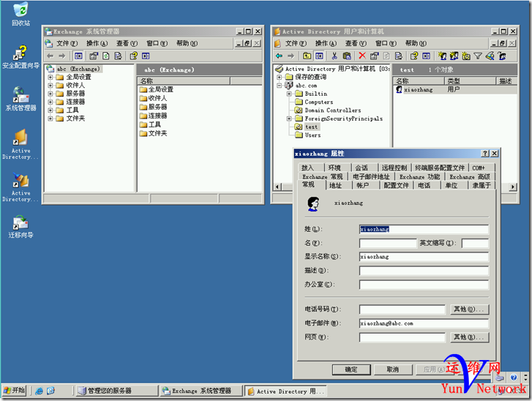
Task: Expand 服务器 node in Exchange tree
Action: 50,94
